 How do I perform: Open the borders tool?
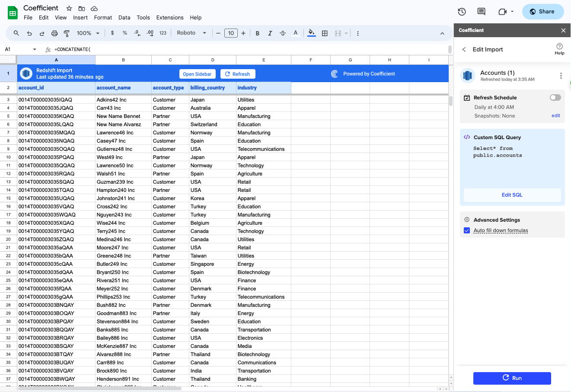(x=325, y=33)
